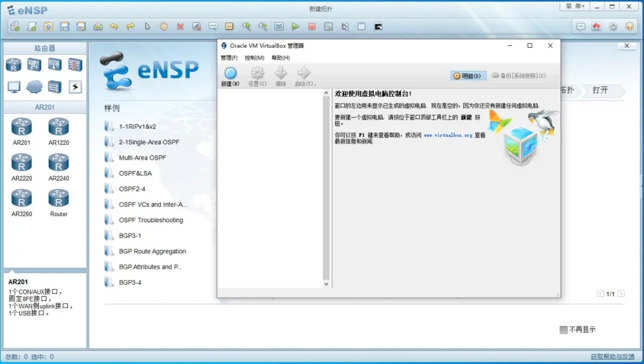
Task: Pick the AR2220 router device
Action: pyautogui.click(x=21, y=163)
